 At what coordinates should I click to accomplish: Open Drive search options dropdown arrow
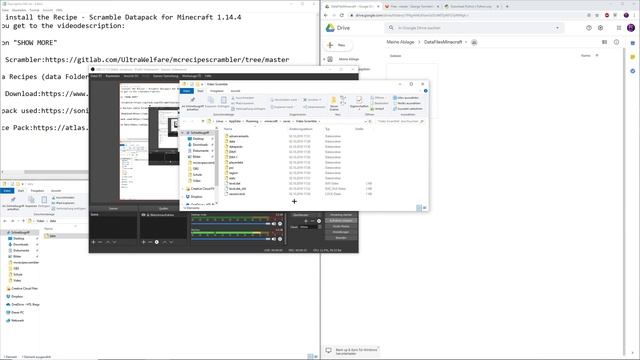[557, 28]
